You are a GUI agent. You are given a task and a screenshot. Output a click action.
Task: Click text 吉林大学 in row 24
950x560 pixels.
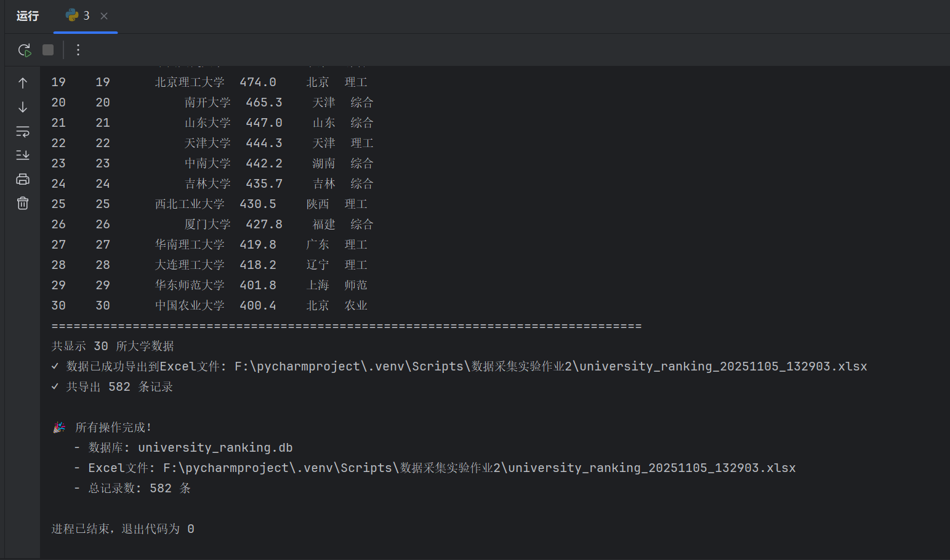[x=207, y=183]
